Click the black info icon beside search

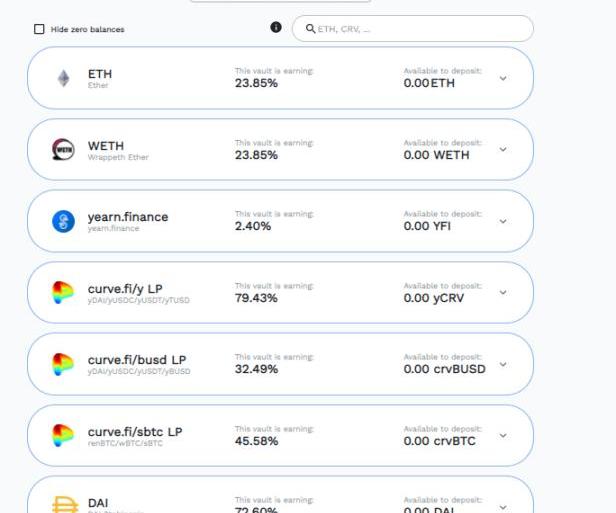(x=276, y=27)
